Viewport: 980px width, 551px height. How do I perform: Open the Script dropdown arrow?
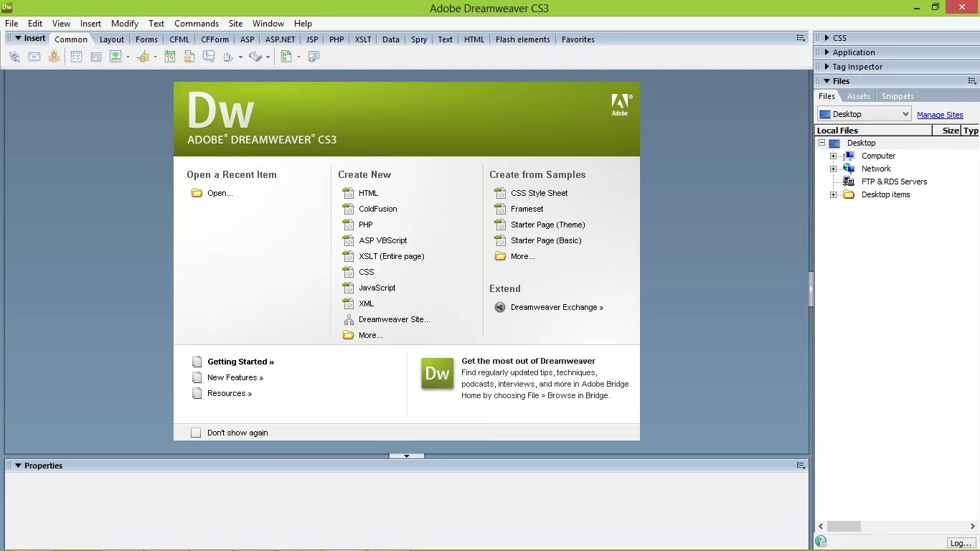click(268, 57)
